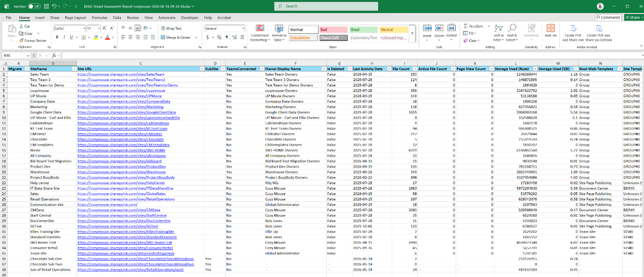
Task: Switch to the Page Layout tab
Action: 75,18
